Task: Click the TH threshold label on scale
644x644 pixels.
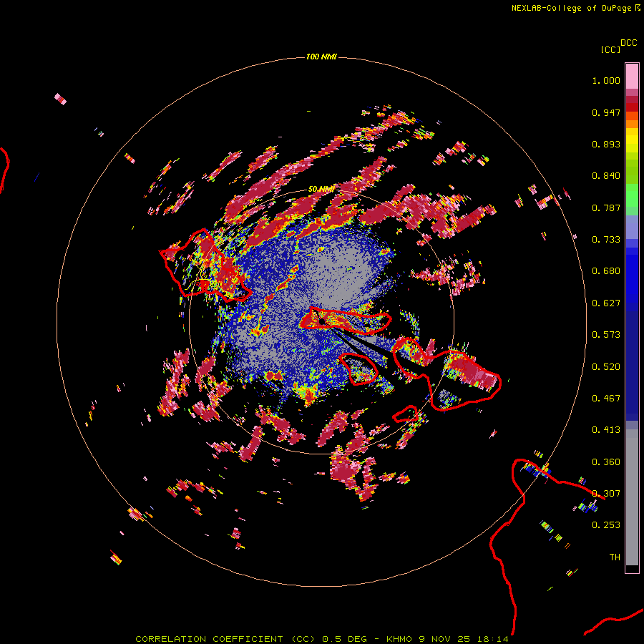Action: point(615,557)
